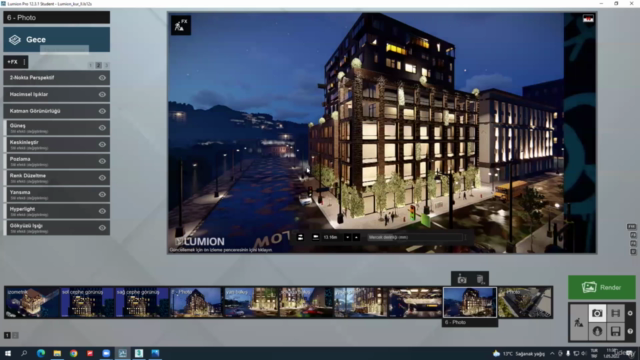Launch Microsoft Edge from taskbar
The height and width of the screenshot is (360, 640).
[41, 353]
